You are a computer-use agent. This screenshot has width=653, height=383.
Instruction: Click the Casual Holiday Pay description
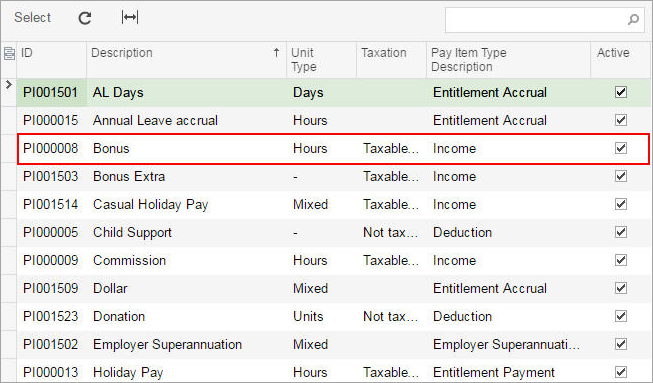(x=150, y=204)
